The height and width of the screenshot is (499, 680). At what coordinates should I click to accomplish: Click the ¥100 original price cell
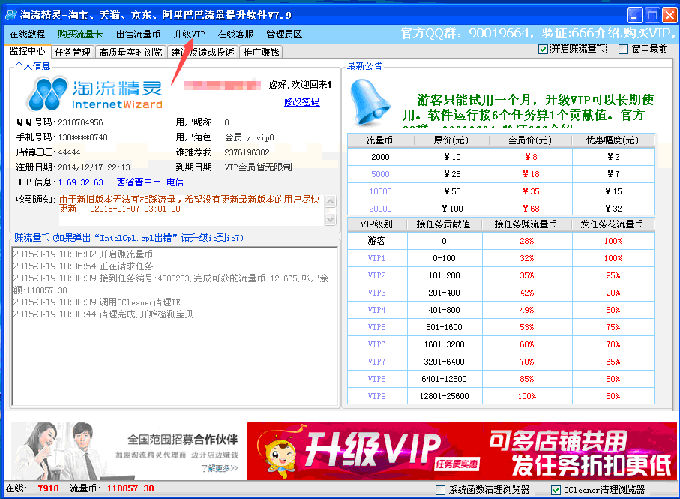tap(452, 209)
